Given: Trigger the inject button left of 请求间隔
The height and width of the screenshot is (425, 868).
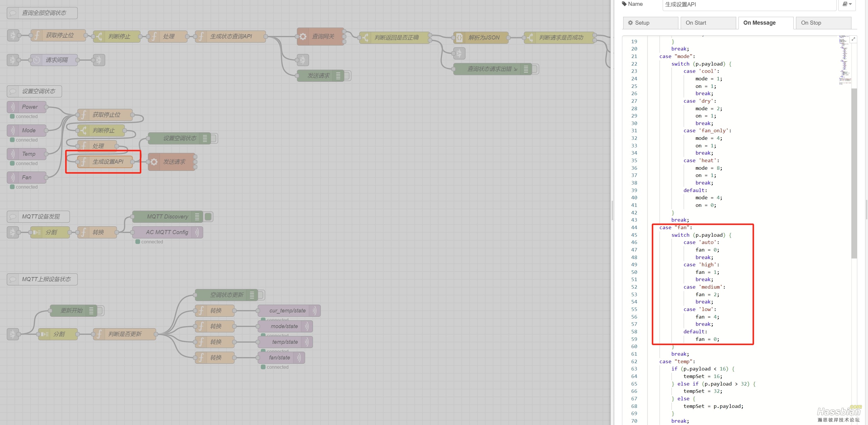Looking at the screenshot, I should (x=12, y=60).
